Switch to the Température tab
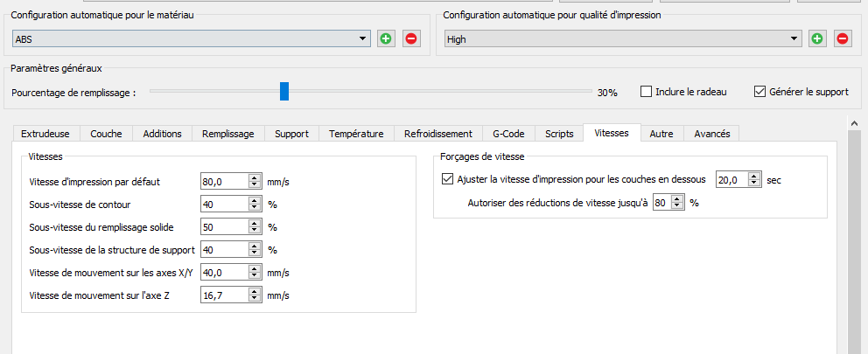The height and width of the screenshot is (354, 868). pos(356,134)
